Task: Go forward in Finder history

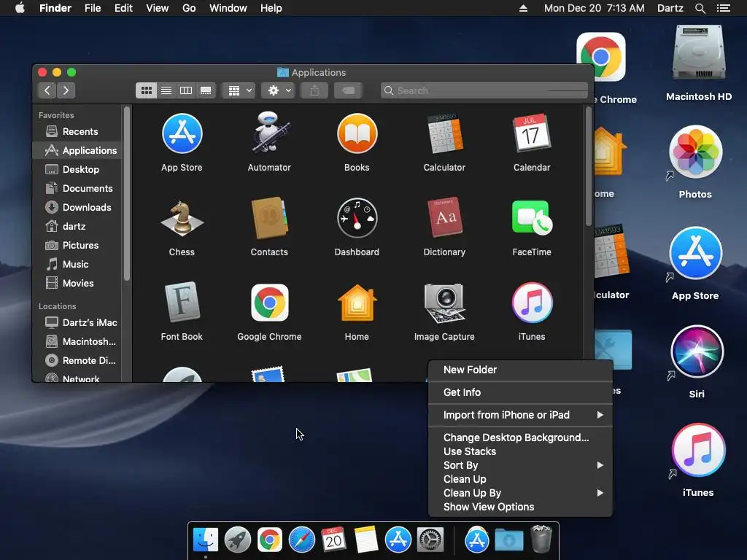Action: [66, 90]
